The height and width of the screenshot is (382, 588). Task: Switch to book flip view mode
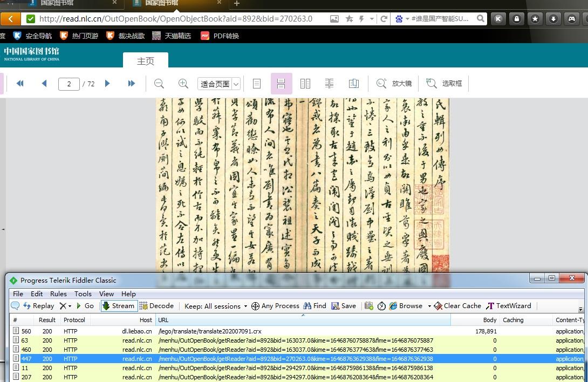354,83
